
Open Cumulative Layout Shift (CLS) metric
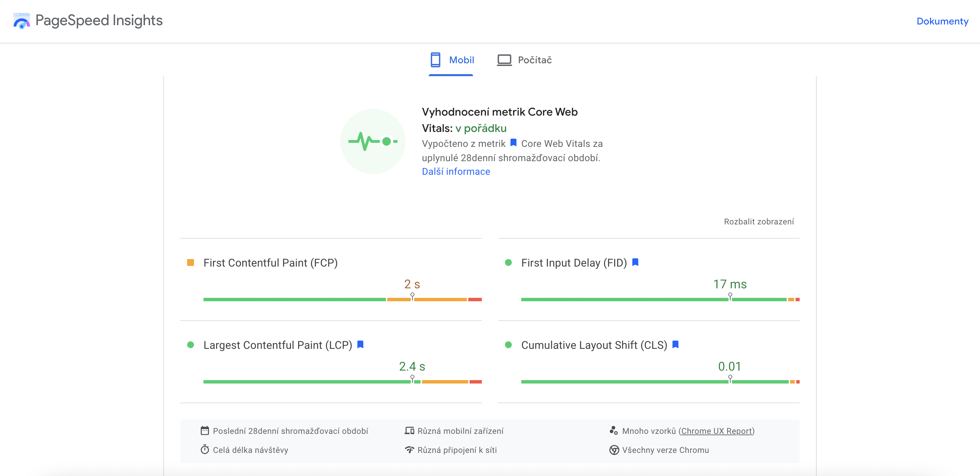[x=594, y=345]
